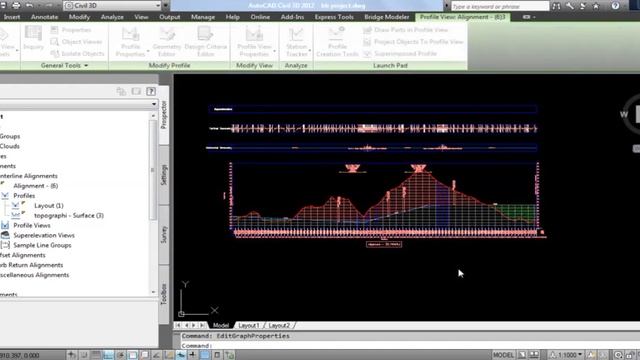
Task: Open the Object Viewer tool
Action: pyautogui.click(x=76, y=42)
